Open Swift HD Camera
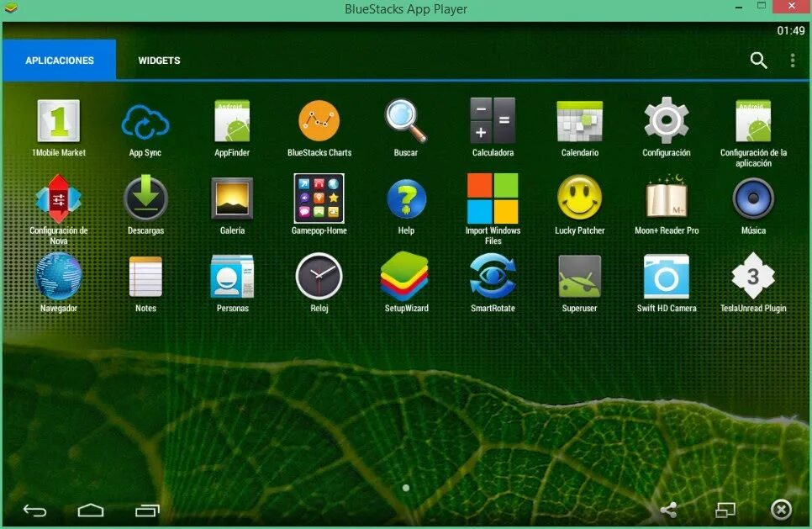Image resolution: width=812 pixels, height=529 pixels. 667,278
